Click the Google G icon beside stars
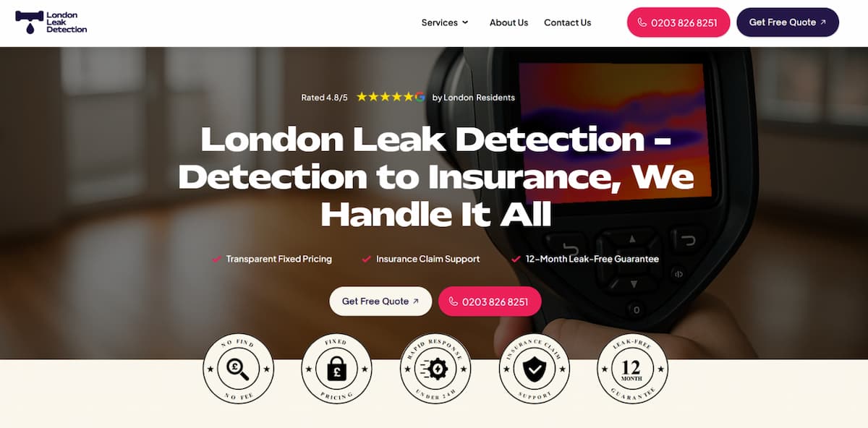Screen dimensions: 868x428 tap(420, 97)
